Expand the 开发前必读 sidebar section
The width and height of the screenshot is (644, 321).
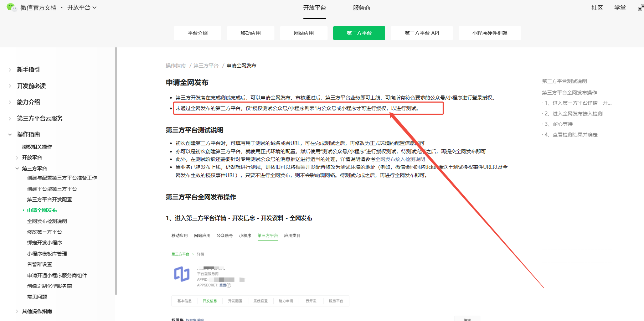[x=31, y=86]
